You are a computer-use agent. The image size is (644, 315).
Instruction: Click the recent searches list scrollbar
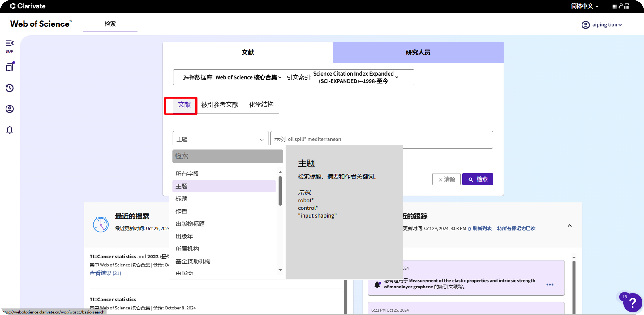(x=345, y=296)
